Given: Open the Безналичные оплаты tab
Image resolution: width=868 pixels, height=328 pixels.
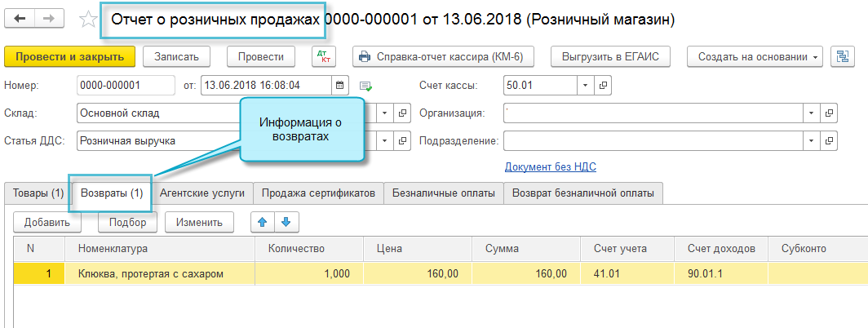Looking at the screenshot, I should (x=443, y=194).
